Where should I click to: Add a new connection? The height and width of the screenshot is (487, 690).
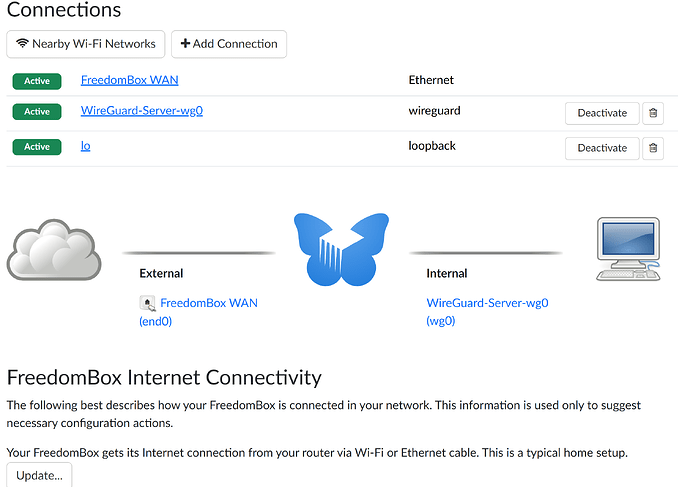click(229, 44)
